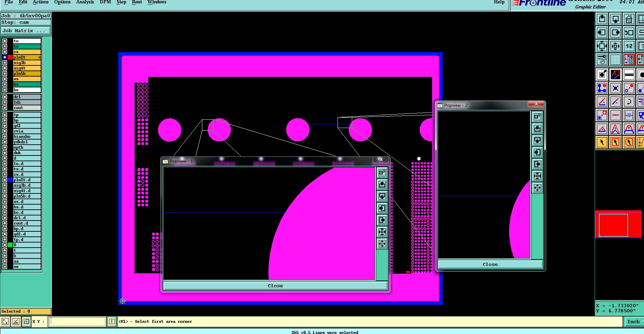Toggle the checkbox for layer 'pln2t'
The height and width of the screenshot is (334, 644).
click(x=5, y=57)
